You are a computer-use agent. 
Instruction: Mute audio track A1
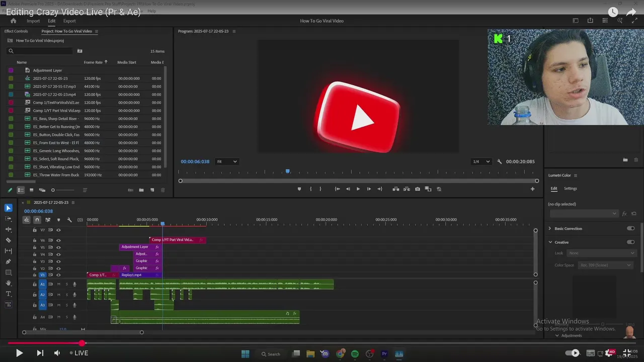tap(58, 284)
